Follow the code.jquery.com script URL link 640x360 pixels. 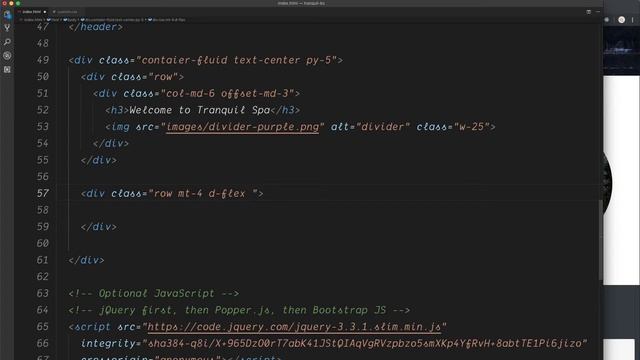click(x=294, y=327)
